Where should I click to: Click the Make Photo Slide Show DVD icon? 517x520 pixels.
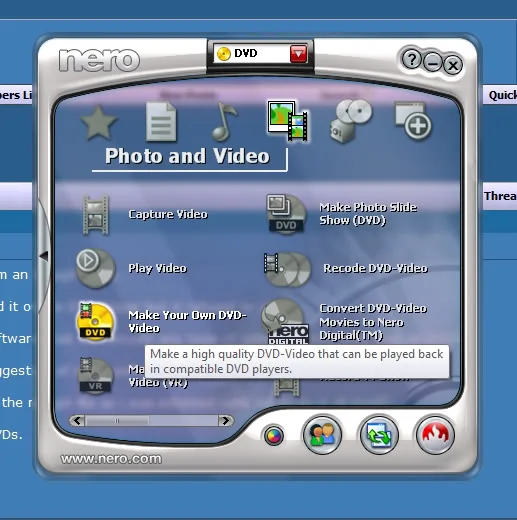[x=286, y=214]
